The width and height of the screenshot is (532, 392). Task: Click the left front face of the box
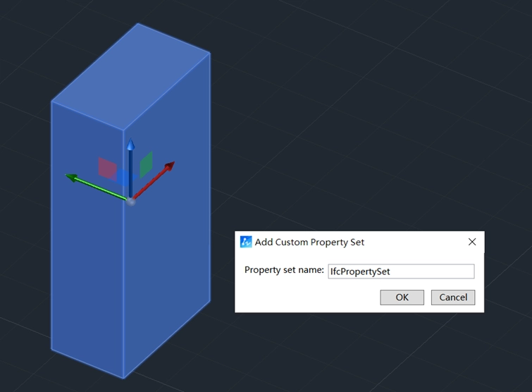click(86, 268)
